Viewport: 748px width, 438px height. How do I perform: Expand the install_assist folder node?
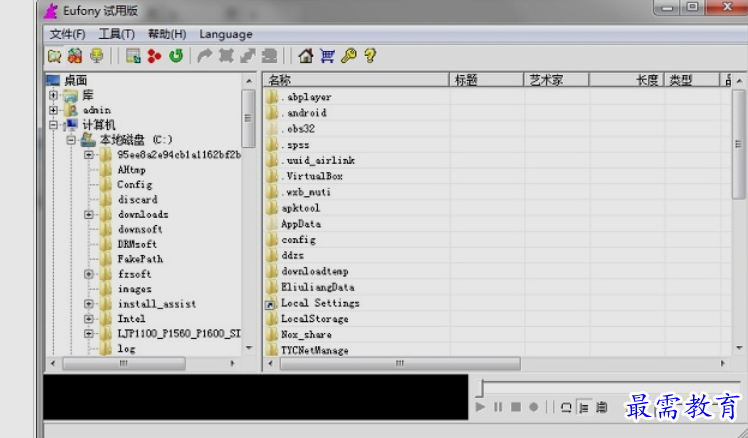pos(88,303)
